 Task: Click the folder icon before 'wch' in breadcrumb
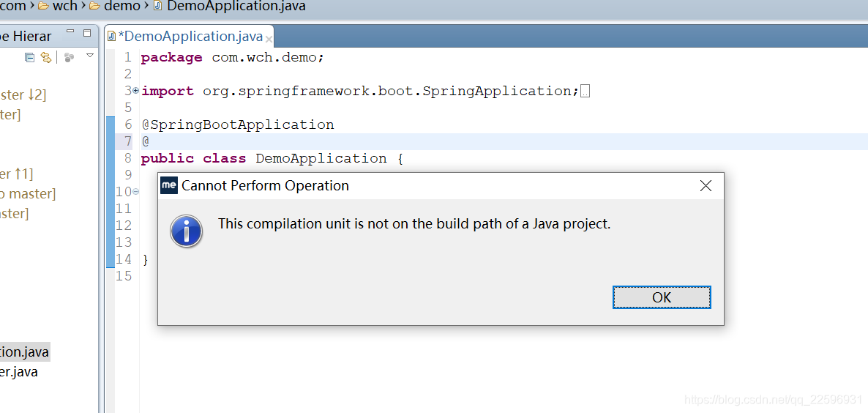point(44,7)
